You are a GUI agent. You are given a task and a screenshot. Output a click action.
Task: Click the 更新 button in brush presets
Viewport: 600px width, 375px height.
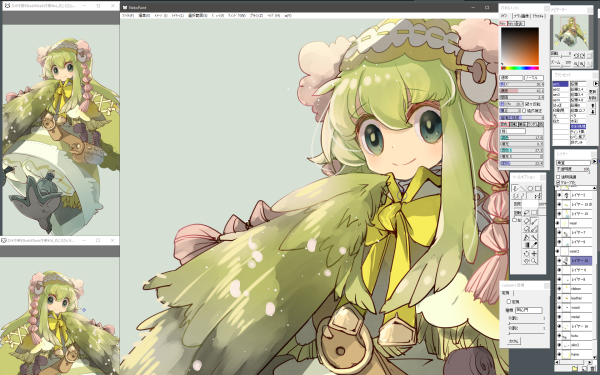click(593, 92)
